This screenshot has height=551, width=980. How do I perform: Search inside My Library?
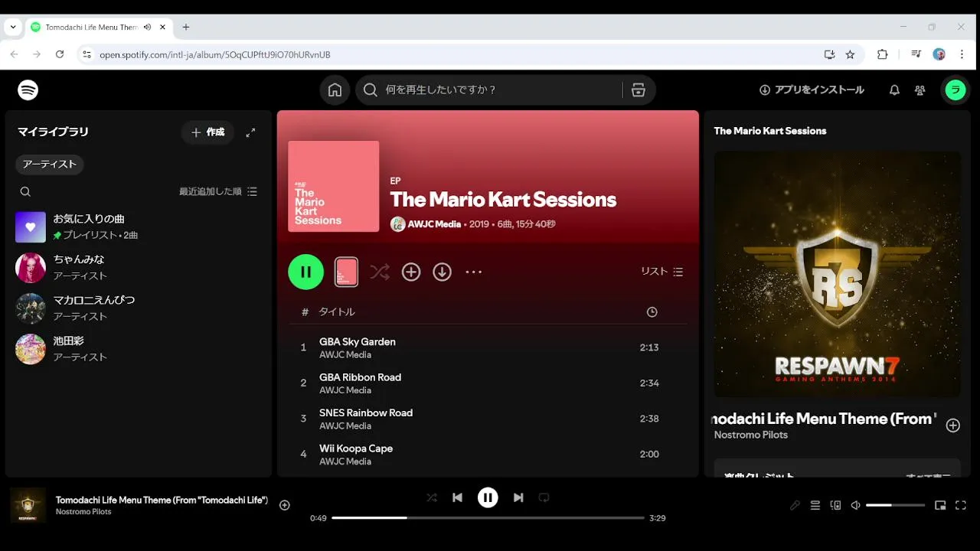(x=25, y=192)
